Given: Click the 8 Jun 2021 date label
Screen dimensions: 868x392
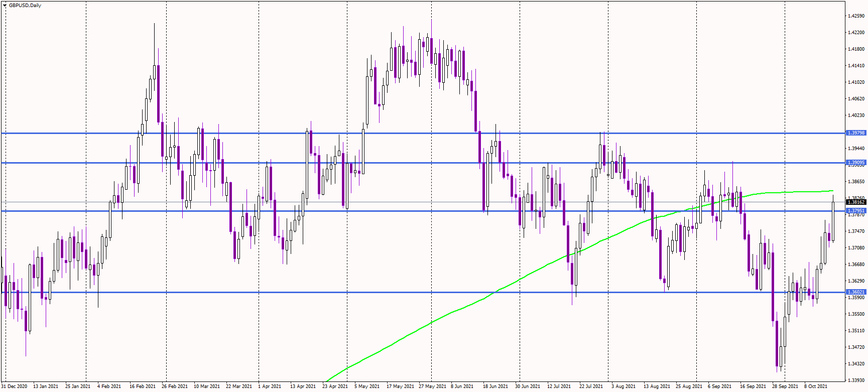Looking at the screenshot, I should click(462, 386).
